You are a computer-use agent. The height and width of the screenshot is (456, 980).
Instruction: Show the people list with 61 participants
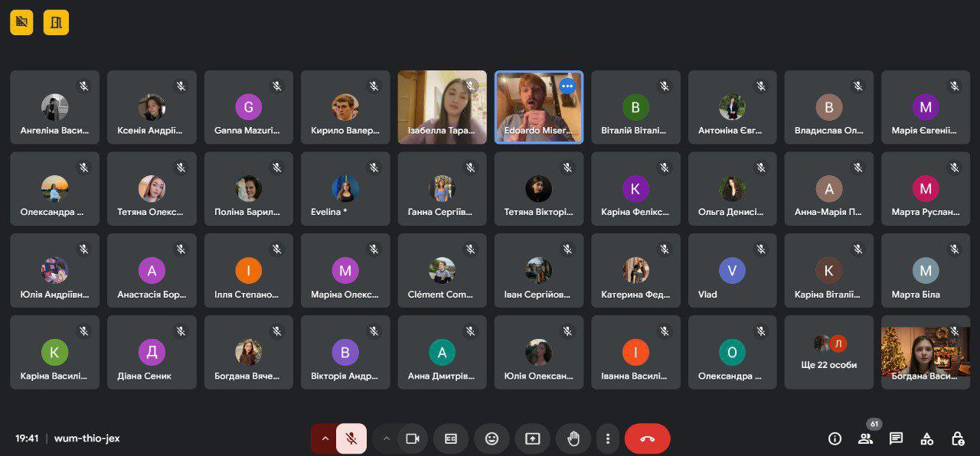[x=865, y=438]
